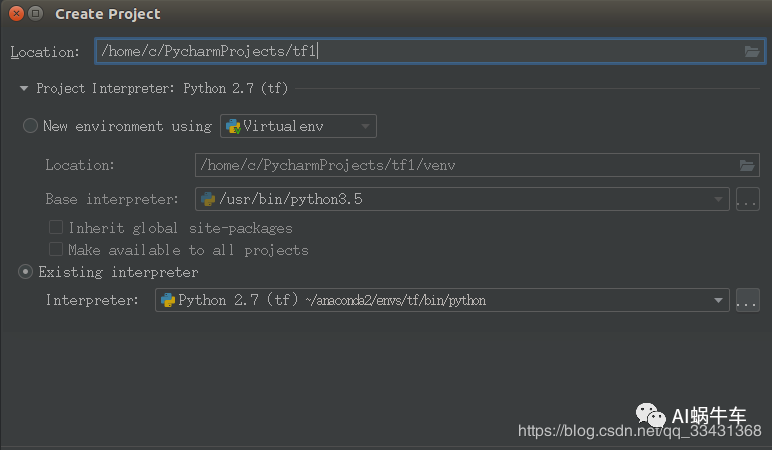Click the Base interpreter label

pos(112,199)
